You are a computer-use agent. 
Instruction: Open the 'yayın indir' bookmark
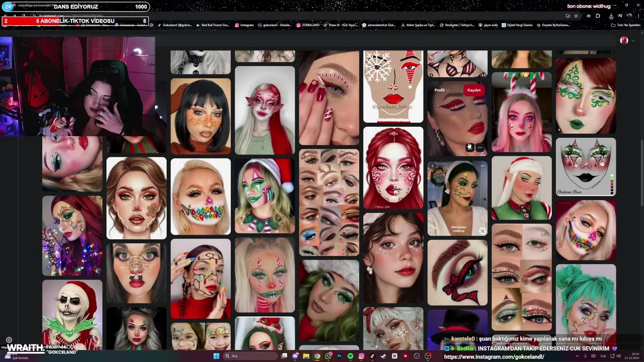pos(489,25)
